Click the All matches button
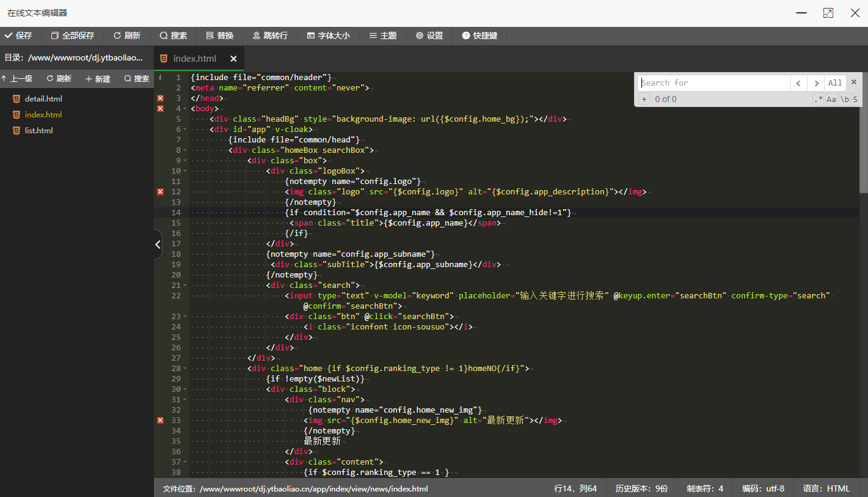Screen dimensions: 868x497 pyautogui.click(x=835, y=83)
